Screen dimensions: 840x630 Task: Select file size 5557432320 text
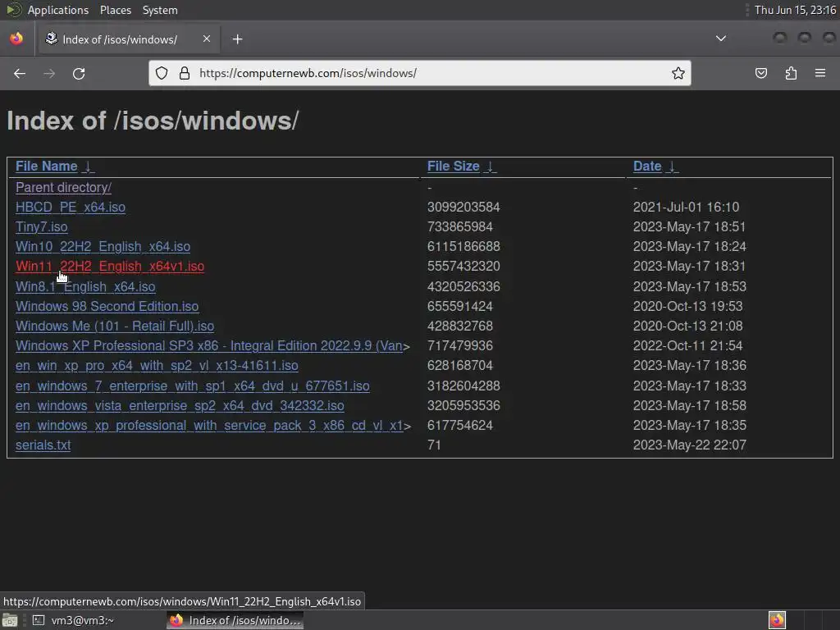coord(463,267)
